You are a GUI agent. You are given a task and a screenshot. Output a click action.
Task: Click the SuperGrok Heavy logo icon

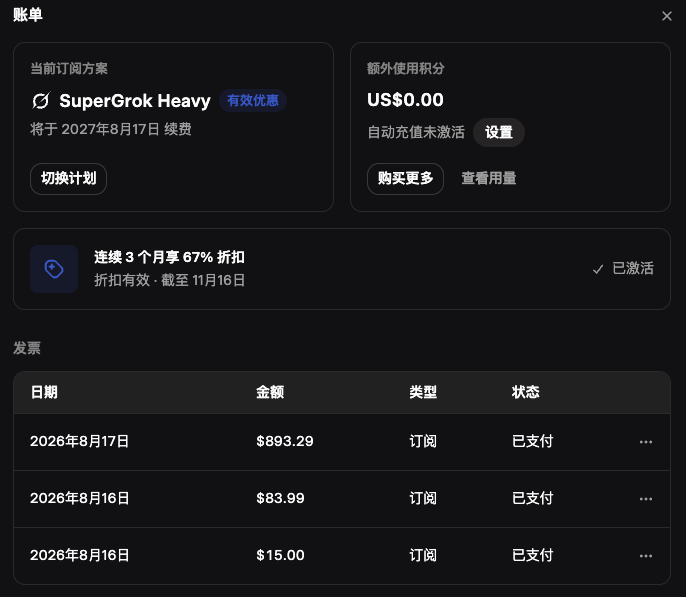(41, 101)
